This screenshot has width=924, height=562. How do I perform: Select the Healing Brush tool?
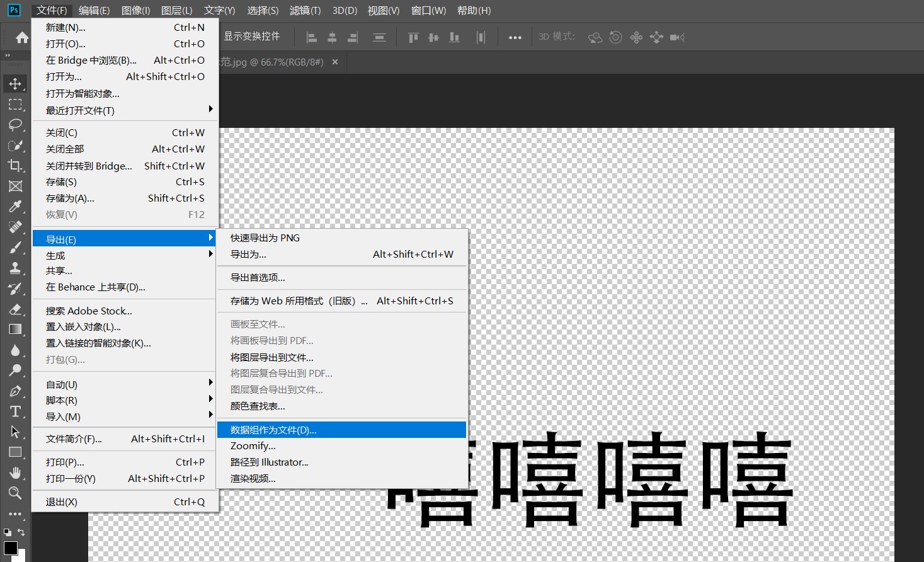pyautogui.click(x=15, y=227)
